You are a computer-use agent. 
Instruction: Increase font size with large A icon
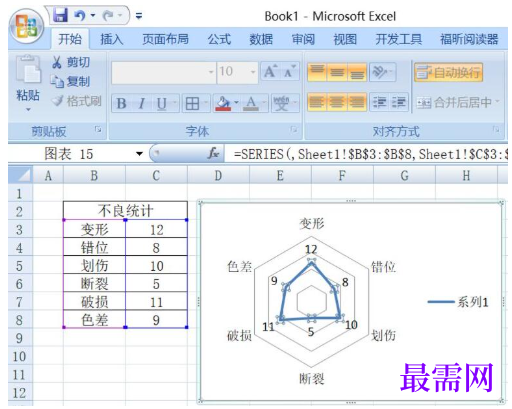(x=270, y=71)
